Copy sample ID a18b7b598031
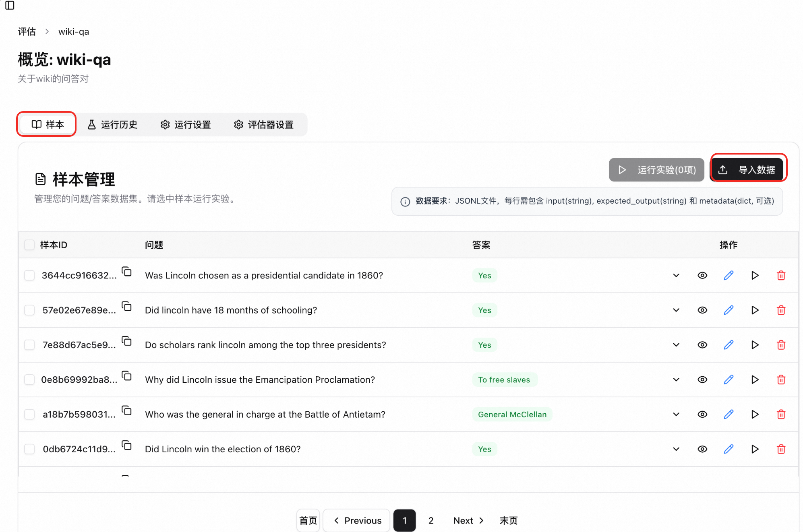 tap(127, 410)
